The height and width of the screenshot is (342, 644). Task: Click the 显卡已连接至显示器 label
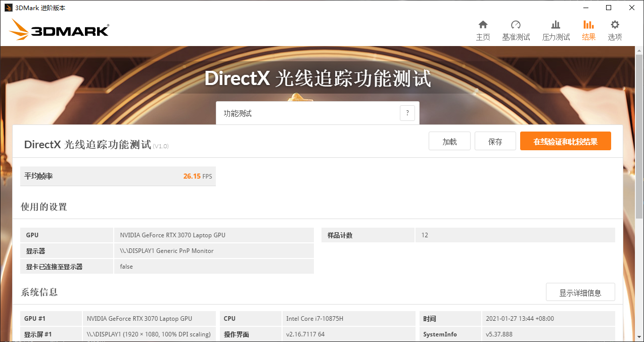point(54,267)
